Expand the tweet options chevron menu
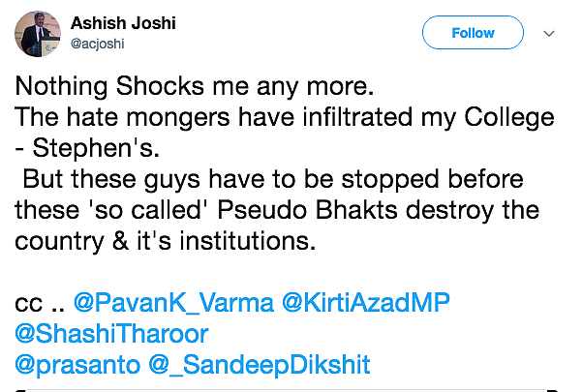582x392 pixels. click(549, 33)
